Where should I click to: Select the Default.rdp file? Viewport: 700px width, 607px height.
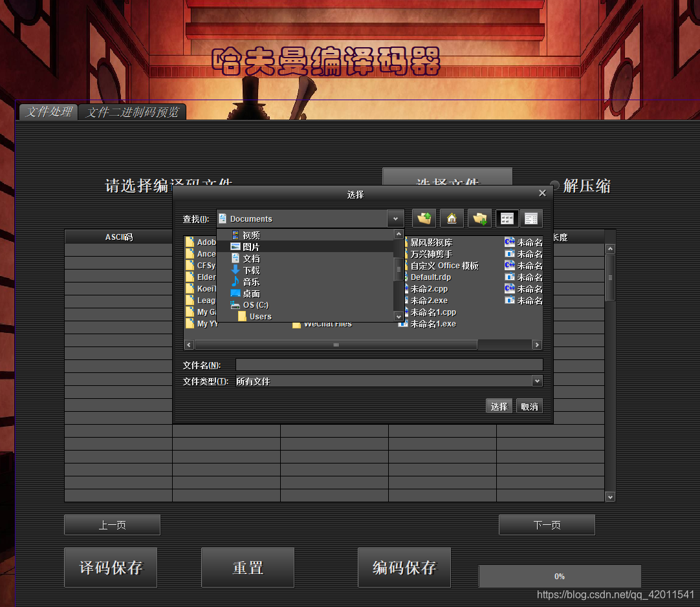pos(430,277)
